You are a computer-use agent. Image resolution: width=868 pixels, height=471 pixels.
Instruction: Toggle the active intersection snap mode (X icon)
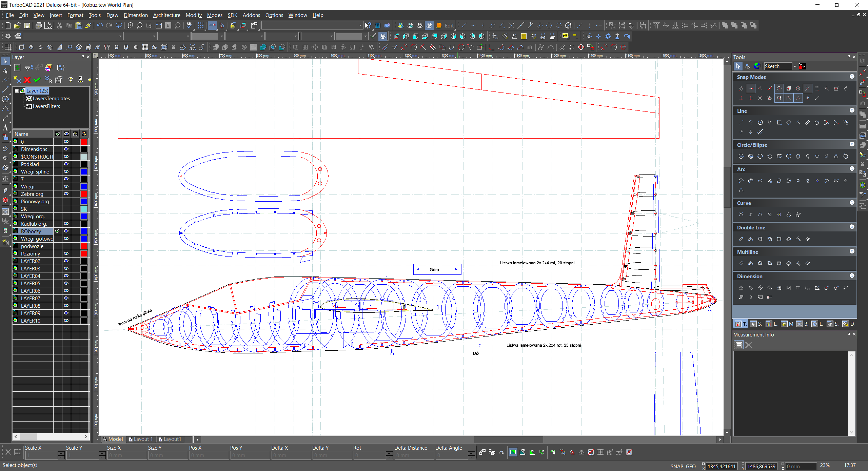pyautogui.click(x=808, y=88)
